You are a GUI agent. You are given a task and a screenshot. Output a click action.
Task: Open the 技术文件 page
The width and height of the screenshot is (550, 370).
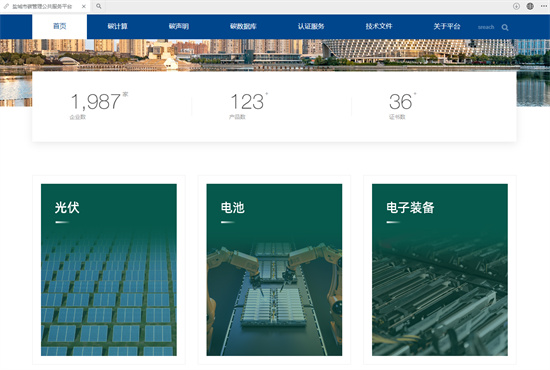(379, 26)
